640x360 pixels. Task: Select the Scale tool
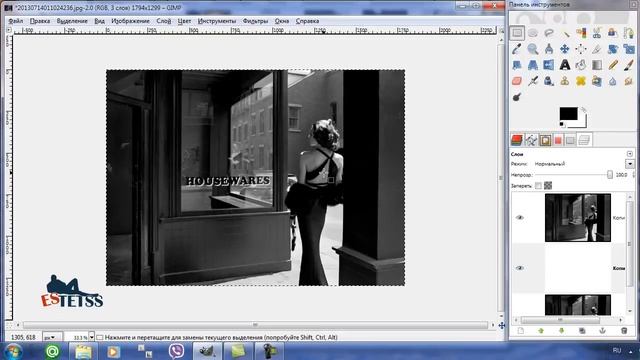(x=629, y=49)
